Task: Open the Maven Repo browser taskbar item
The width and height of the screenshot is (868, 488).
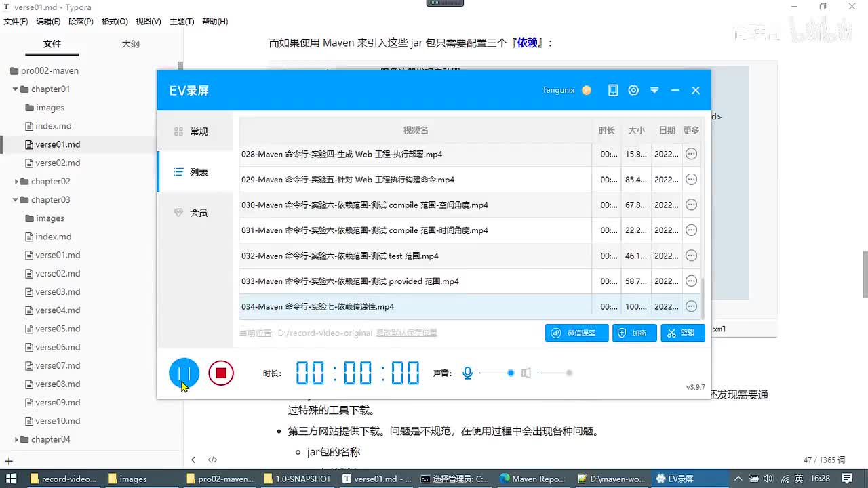Action: pyautogui.click(x=532, y=479)
